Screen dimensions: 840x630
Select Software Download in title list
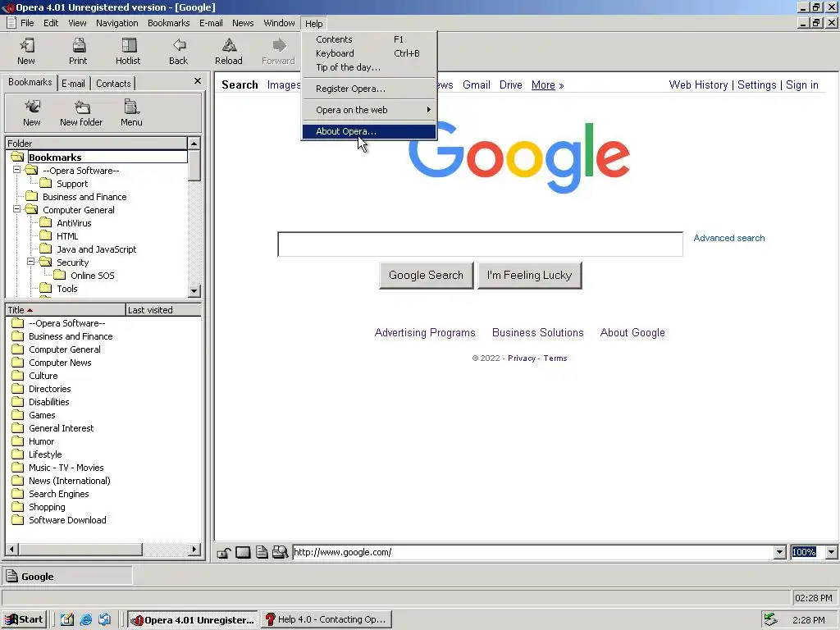click(67, 520)
